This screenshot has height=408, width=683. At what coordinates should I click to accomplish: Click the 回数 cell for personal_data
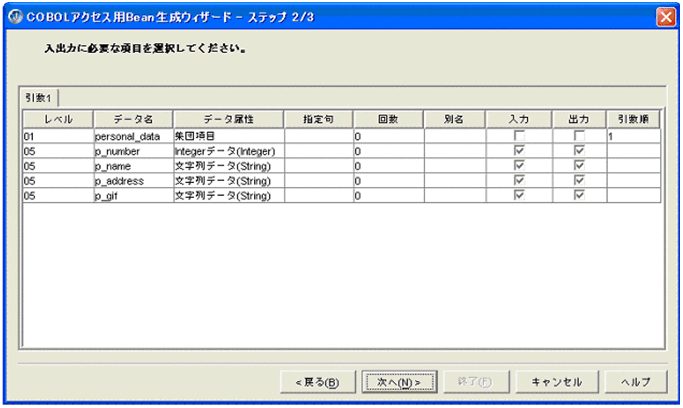pyautogui.click(x=389, y=136)
